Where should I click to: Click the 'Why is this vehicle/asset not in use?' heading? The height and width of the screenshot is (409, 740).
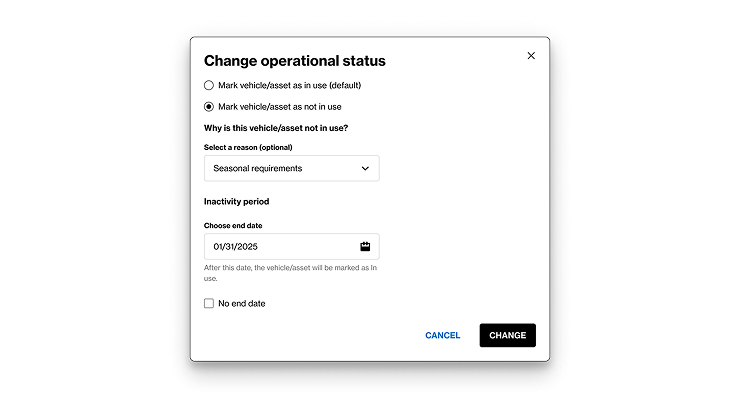point(276,128)
